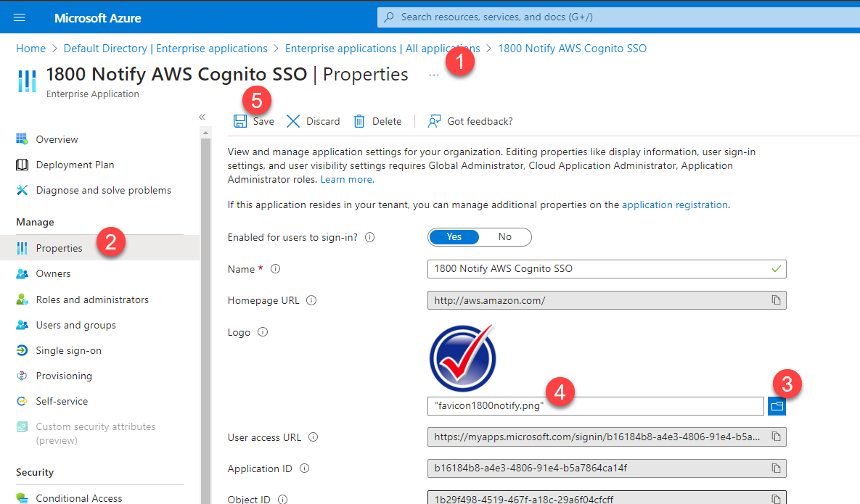Open the ellipsis more options next to the title
This screenshot has height=504, width=860.
coord(434,75)
